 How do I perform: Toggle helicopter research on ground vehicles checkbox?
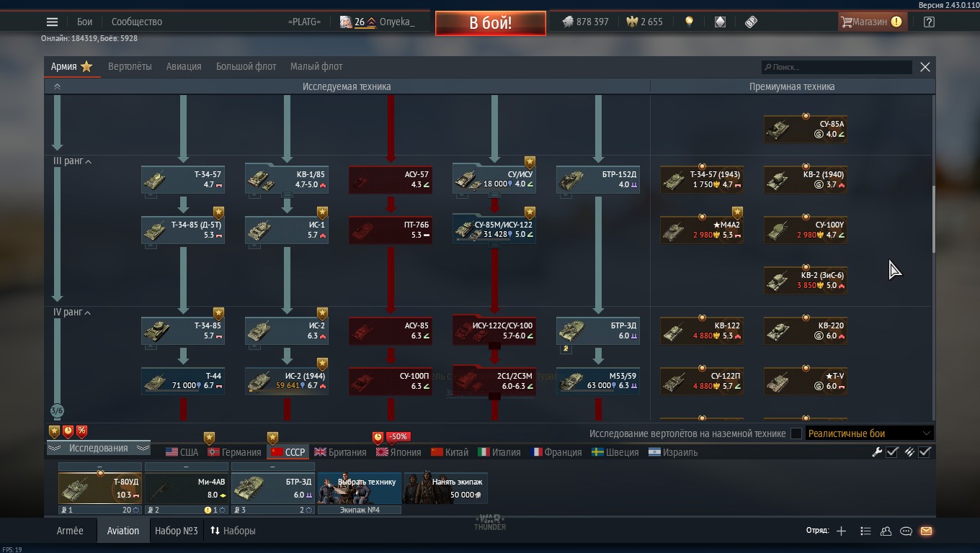tap(796, 433)
